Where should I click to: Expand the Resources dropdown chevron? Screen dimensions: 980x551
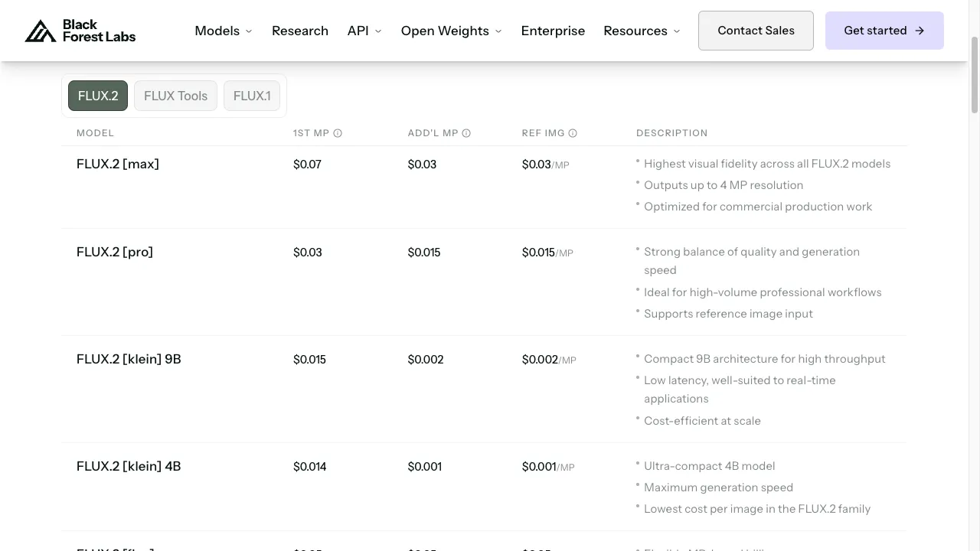coord(676,31)
